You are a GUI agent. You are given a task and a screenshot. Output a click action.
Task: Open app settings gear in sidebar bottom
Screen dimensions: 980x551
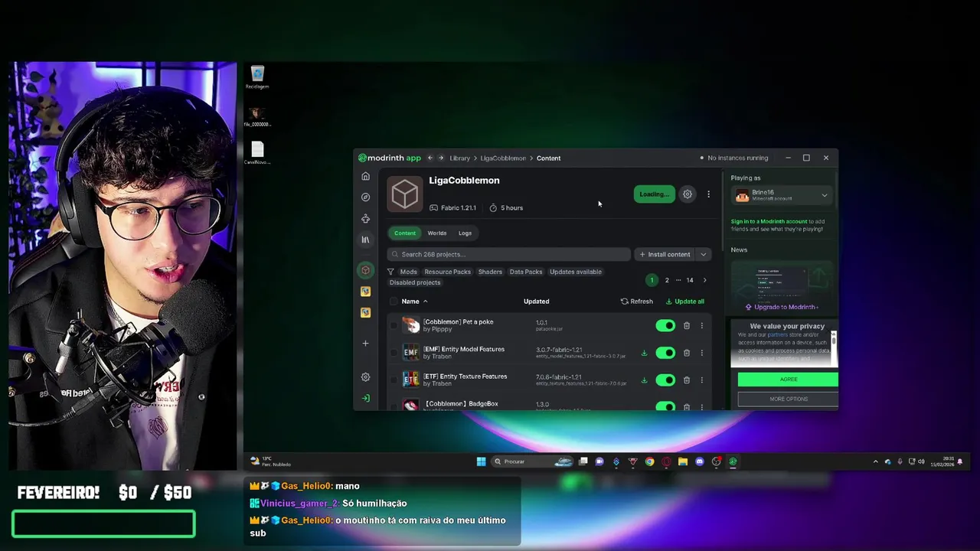coord(365,377)
